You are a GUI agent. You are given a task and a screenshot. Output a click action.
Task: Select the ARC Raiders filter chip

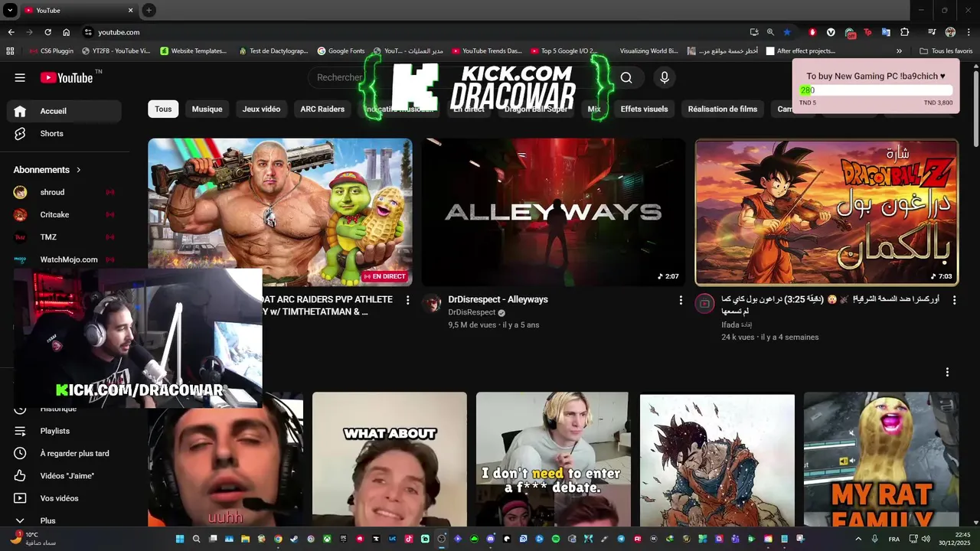[x=322, y=109]
